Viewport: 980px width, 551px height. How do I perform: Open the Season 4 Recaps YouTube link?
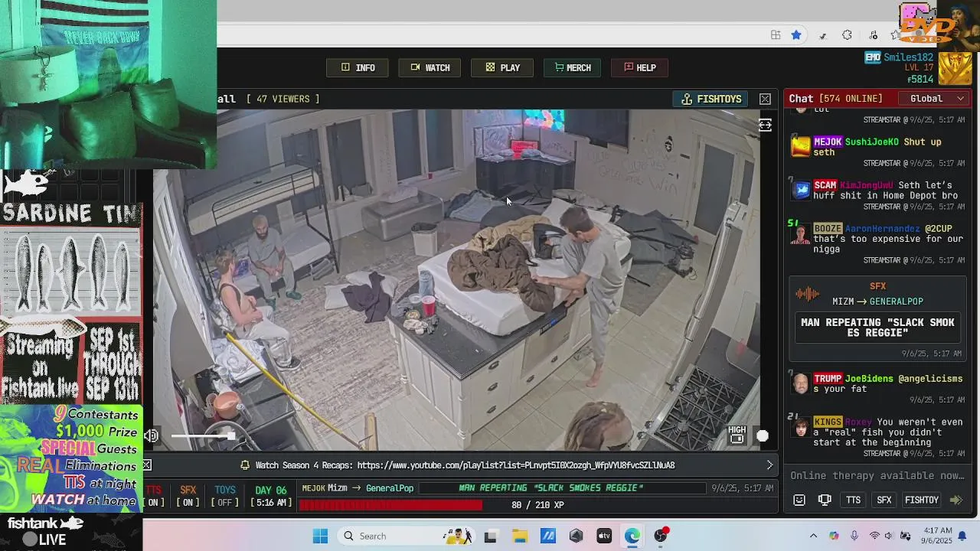[515, 465]
